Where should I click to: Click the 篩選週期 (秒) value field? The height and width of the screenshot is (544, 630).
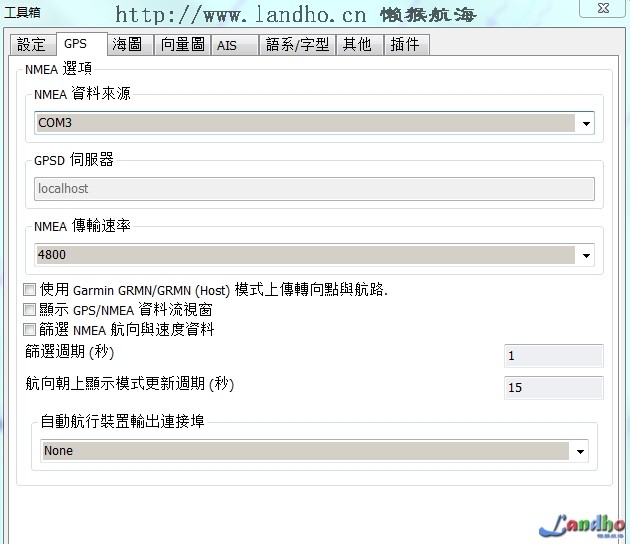coord(554,356)
